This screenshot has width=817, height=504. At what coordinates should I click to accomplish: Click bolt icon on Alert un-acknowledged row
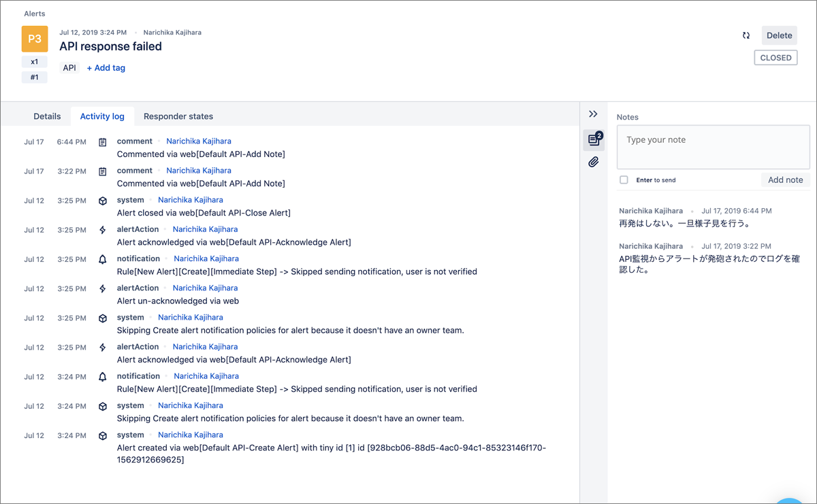click(103, 288)
